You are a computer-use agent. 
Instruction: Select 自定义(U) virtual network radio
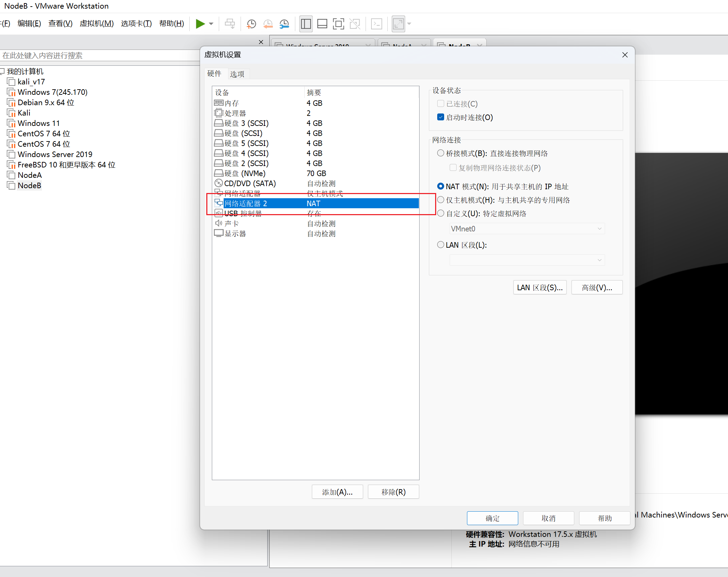[x=441, y=213]
